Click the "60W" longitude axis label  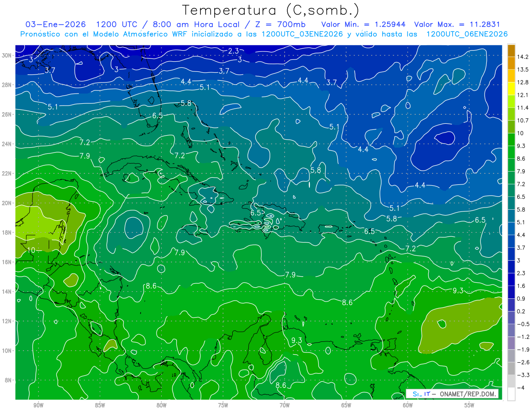tap(408, 405)
